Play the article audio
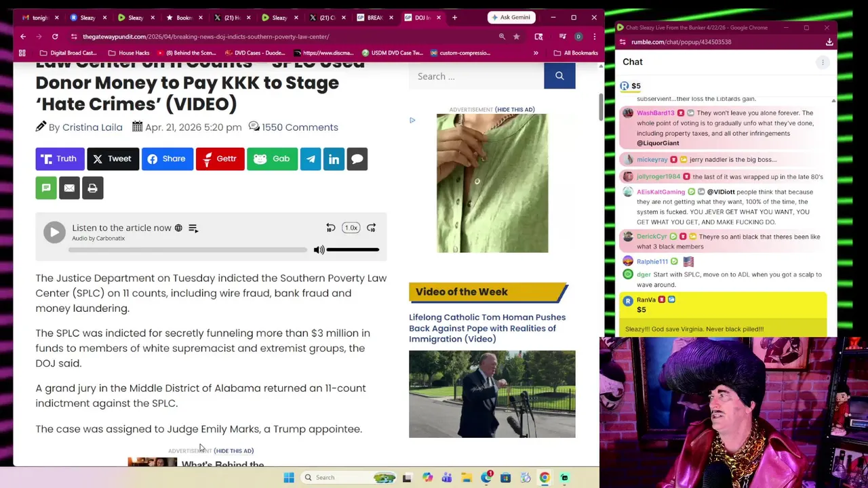The height and width of the screenshot is (488, 868). [54, 232]
